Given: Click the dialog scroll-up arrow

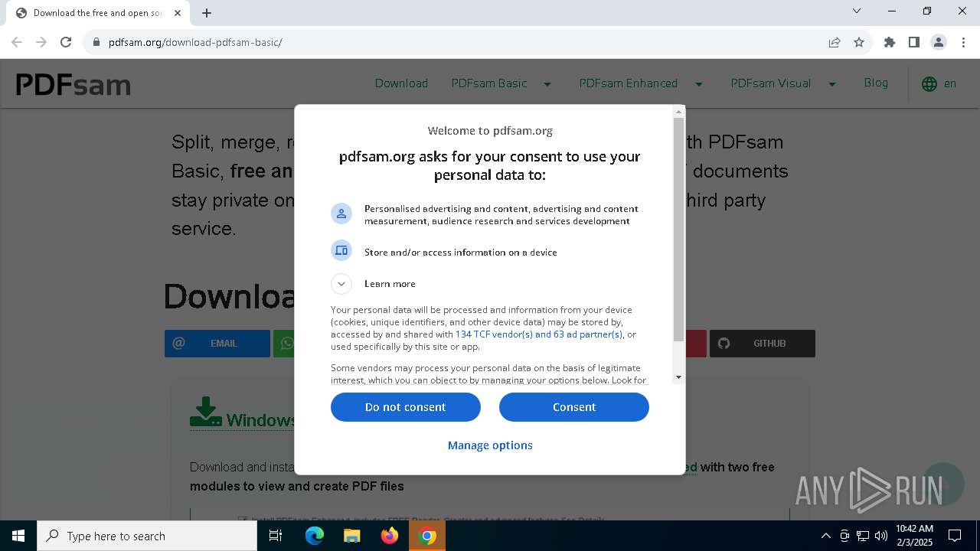Looking at the screenshot, I should [678, 112].
